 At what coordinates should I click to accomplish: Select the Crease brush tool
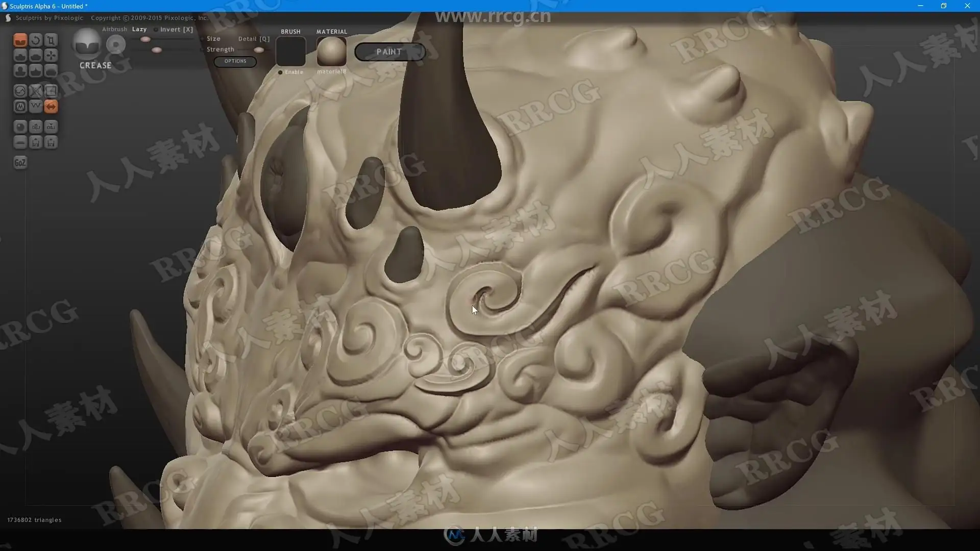click(20, 40)
